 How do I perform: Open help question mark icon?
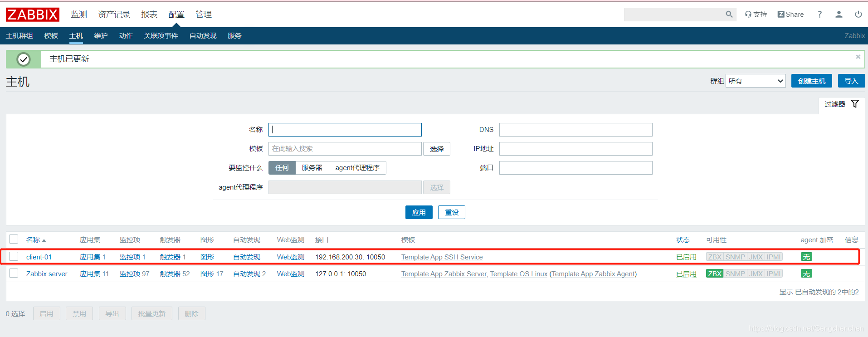(x=819, y=15)
